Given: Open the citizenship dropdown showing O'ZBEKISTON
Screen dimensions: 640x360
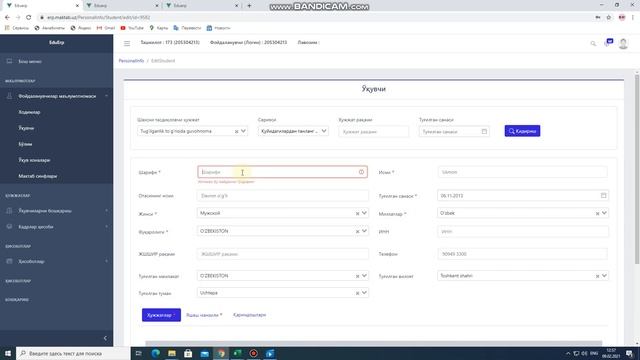Looking at the screenshot, I should [282, 231].
